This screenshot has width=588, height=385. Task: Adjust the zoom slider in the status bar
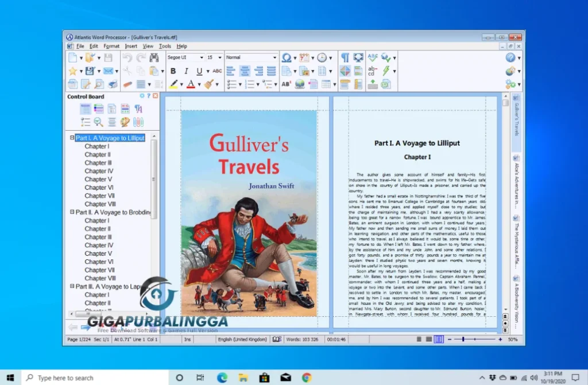click(463, 339)
